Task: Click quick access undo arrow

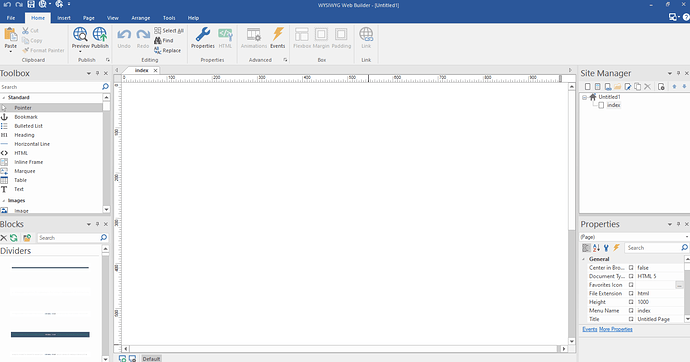Action: click(7, 4)
